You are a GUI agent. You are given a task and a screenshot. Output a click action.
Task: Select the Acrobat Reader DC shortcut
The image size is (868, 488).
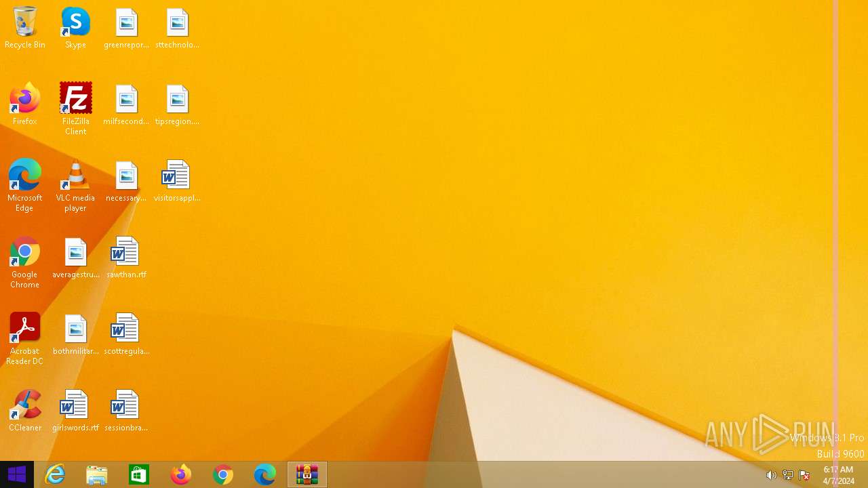tap(25, 339)
